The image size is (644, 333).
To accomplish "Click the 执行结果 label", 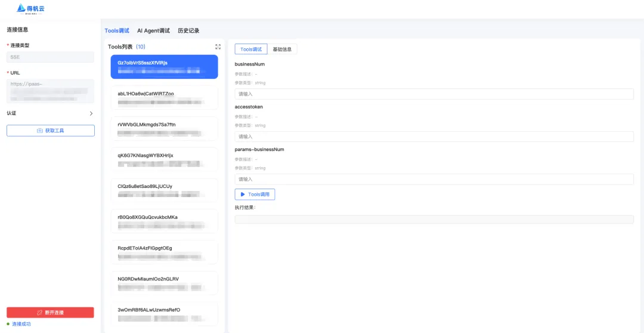I will [x=245, y=208].
